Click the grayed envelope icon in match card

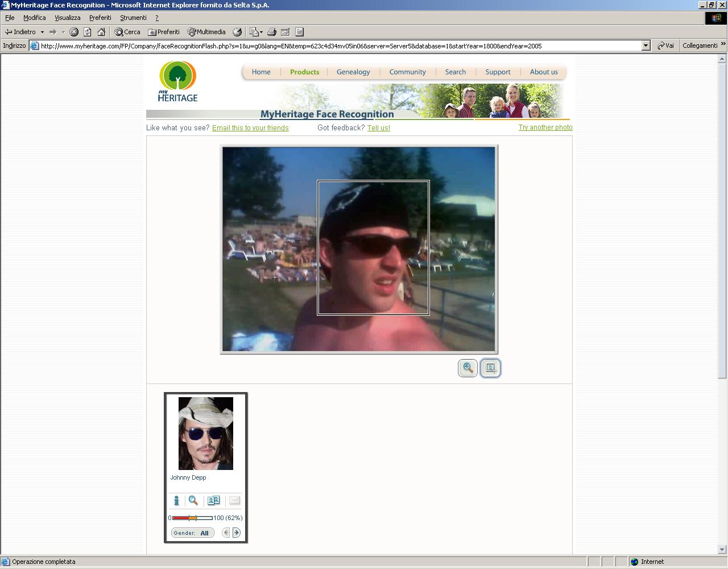234,501
